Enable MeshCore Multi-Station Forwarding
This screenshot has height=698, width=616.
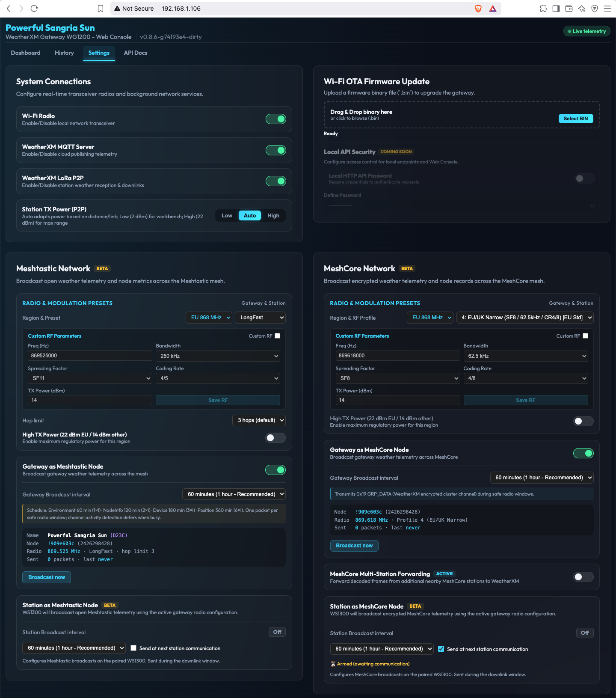click(583, 577)
